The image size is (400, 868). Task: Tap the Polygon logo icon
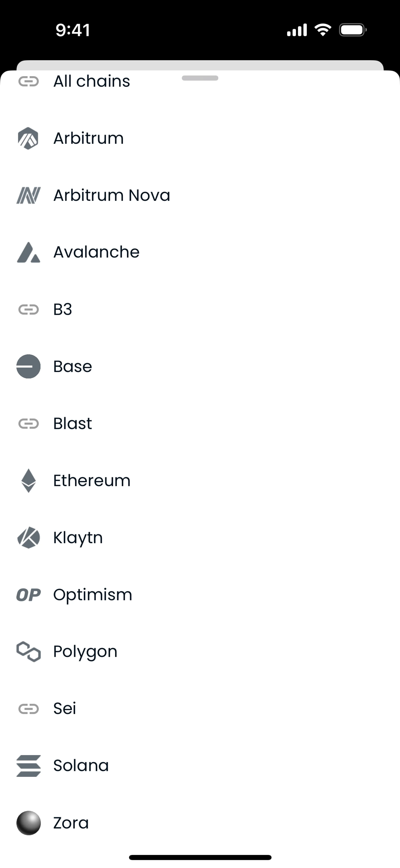[28, 652]
